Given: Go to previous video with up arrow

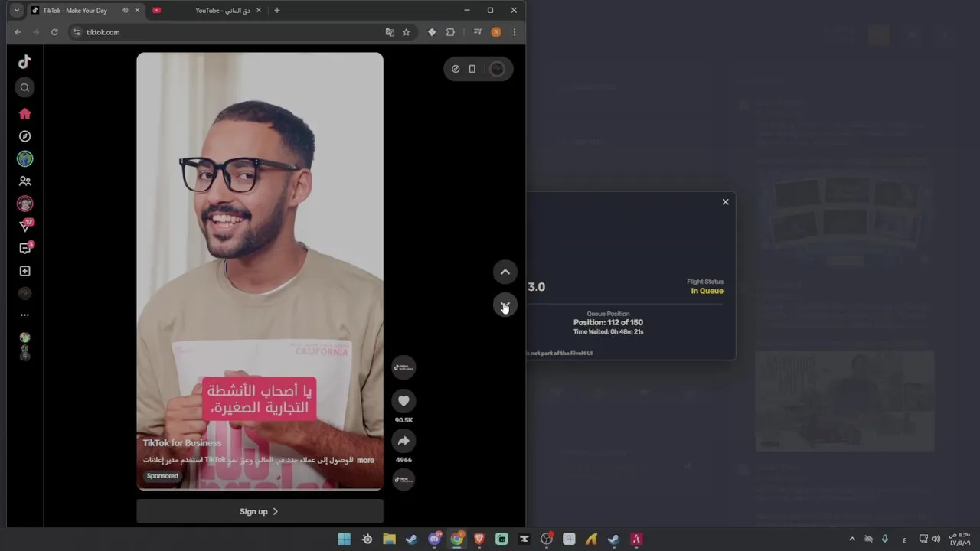Looking at the screenshot, I should coord(505,272).
